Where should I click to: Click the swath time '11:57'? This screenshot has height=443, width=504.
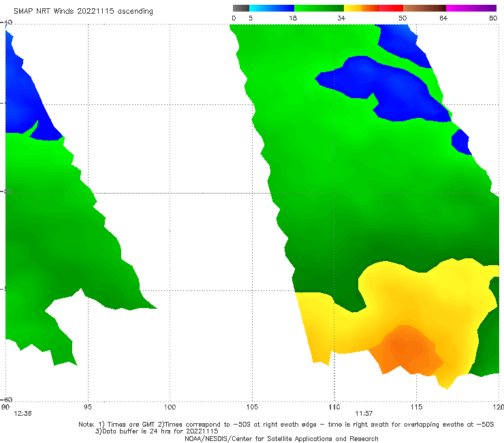coord(364,414)
